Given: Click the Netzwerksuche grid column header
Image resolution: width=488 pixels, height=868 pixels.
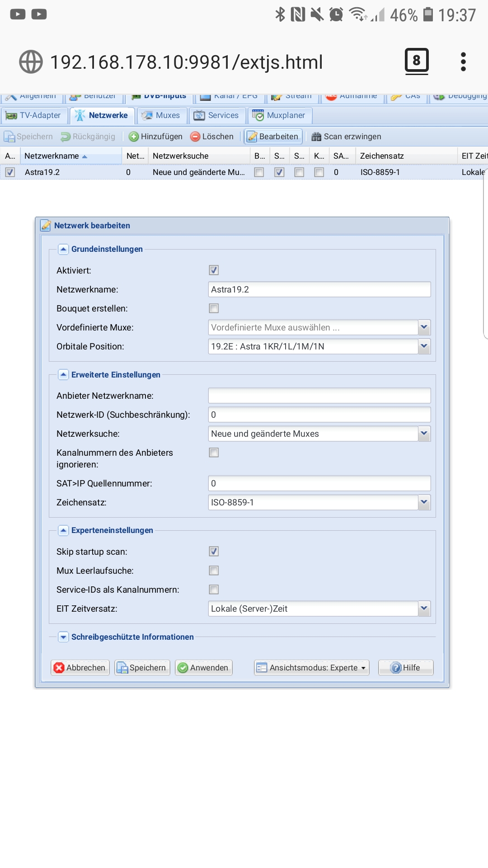Looking at the screenshot, I should pyautogui.click(x=199, y=156).
